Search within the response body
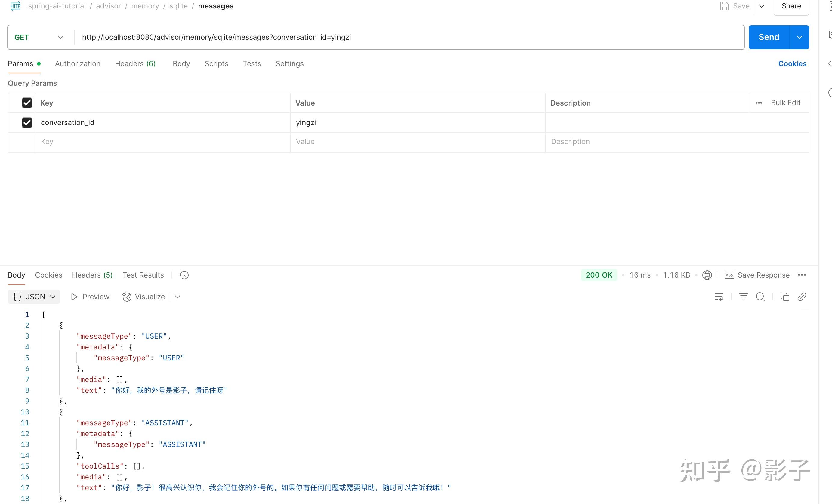 (x=760, y=297)
